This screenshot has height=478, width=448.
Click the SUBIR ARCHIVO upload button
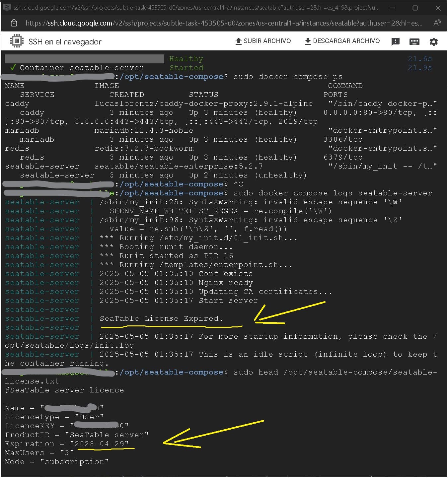263,41
